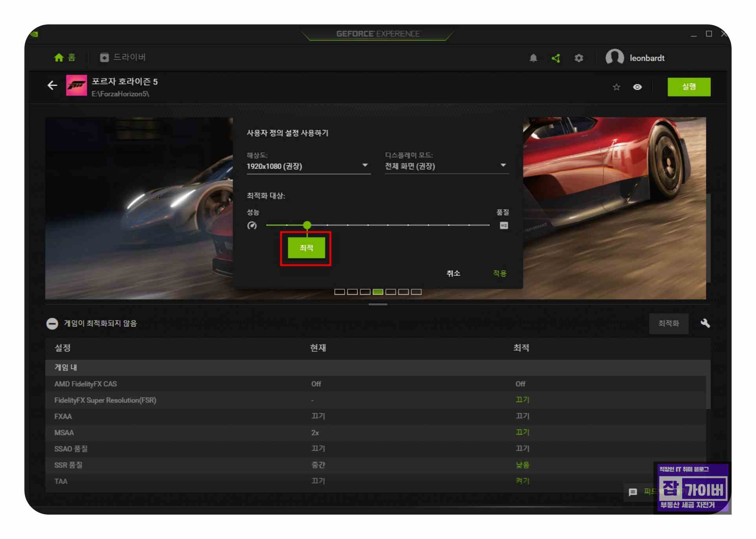
Task: Click the cancel (취소) button in the dialog
Action: (x=453, y=273)
